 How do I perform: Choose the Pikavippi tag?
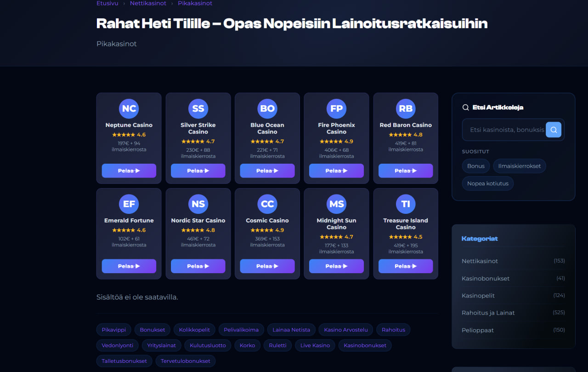[x=113, y=330]
